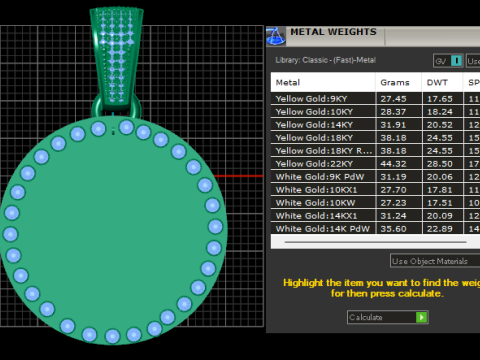Select the Yellow Gold:18KY row

click(375, 138)
